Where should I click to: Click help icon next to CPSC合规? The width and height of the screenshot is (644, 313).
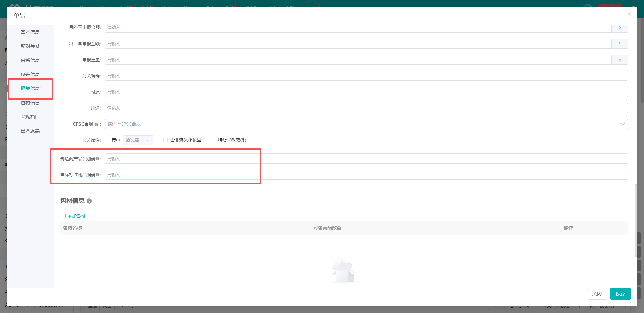(96, 124)
